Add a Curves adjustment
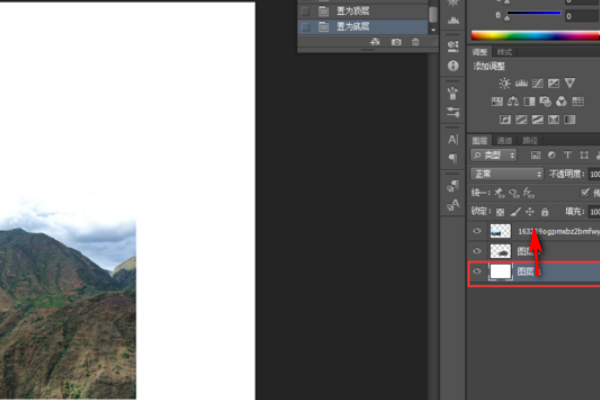Viewport: 600px width, 400px height. point(537,83)
